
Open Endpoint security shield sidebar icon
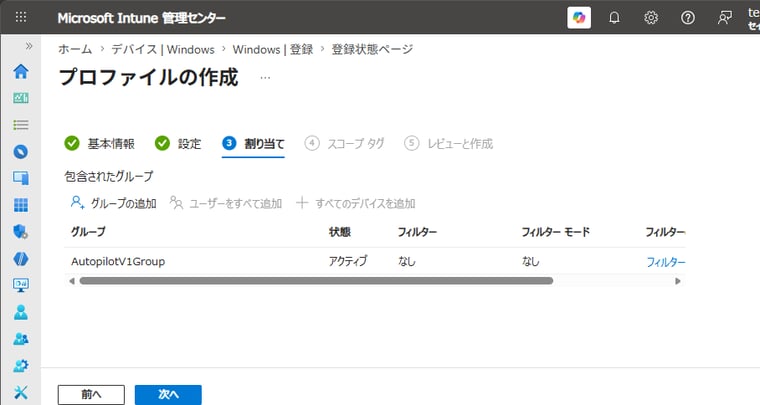[21, 232]
